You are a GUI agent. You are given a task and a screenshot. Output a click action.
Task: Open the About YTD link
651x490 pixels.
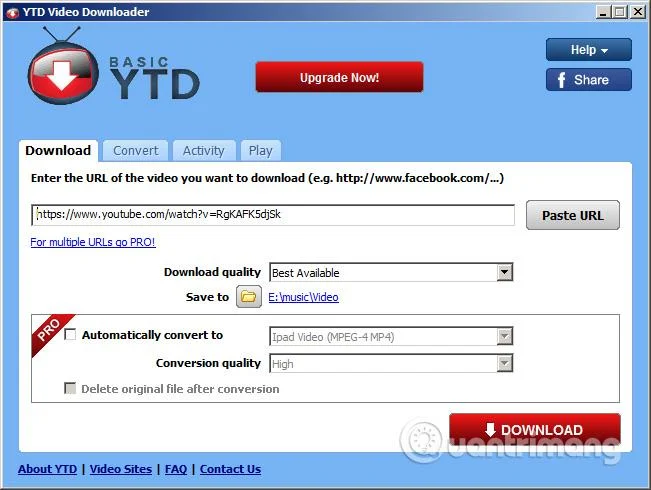(47, 469)
